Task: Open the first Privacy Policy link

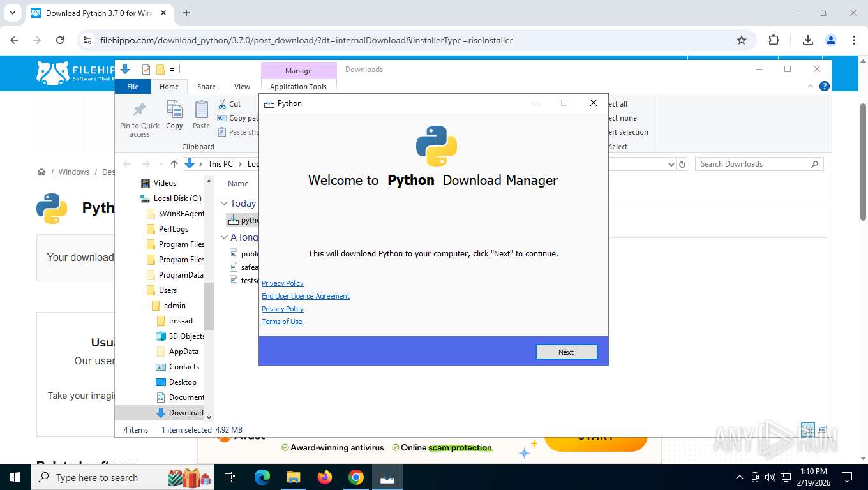Action: coord(283,283)
